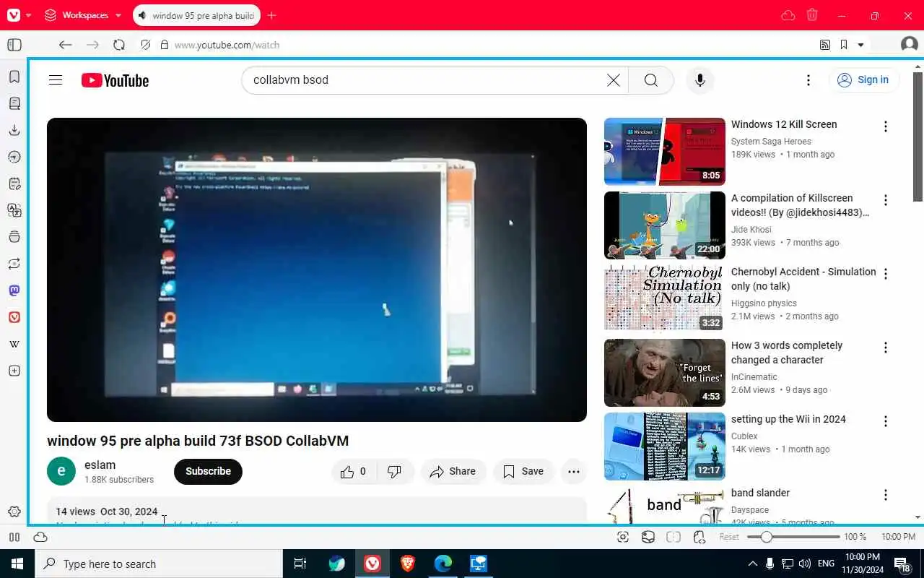Click the Sign in button
Viewport: 924px width, 578px height.
[x=864, y=80]
